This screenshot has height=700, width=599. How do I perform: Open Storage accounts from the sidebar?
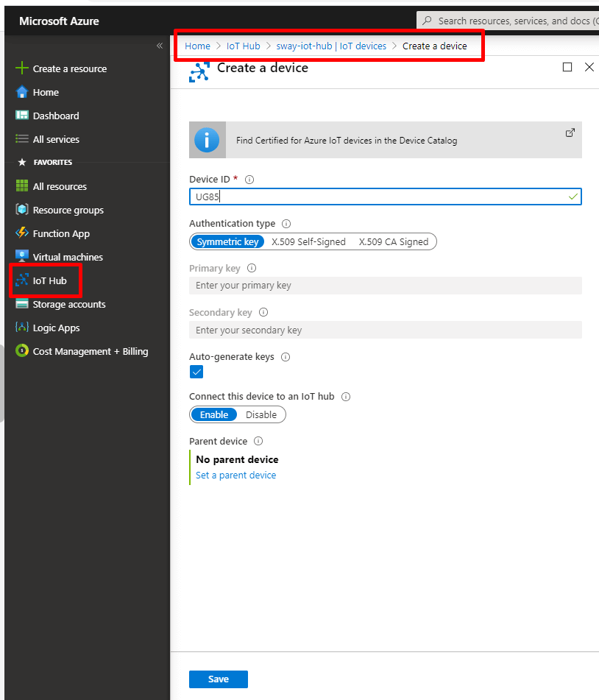tap(69, 304)
